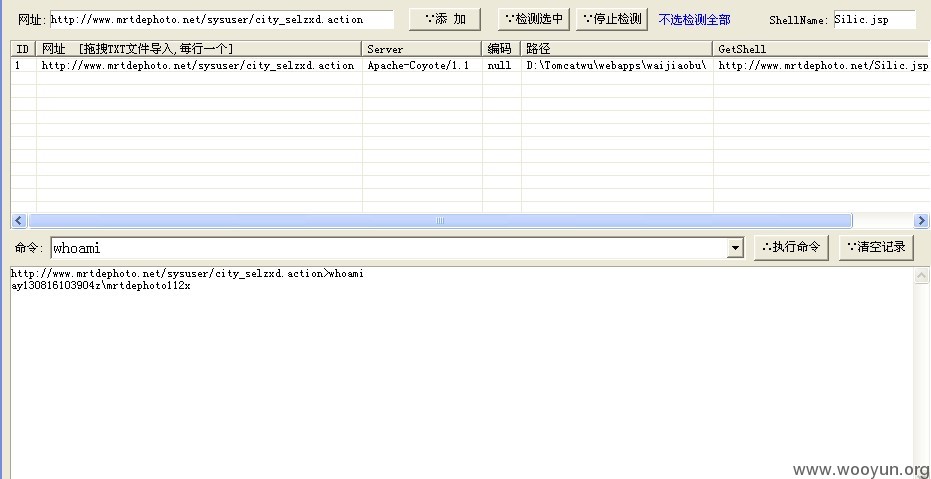Viewport: 931px width, 479px height.
Task: Select the city_selzxd.action URL table cell
Action: coord(199,65)
